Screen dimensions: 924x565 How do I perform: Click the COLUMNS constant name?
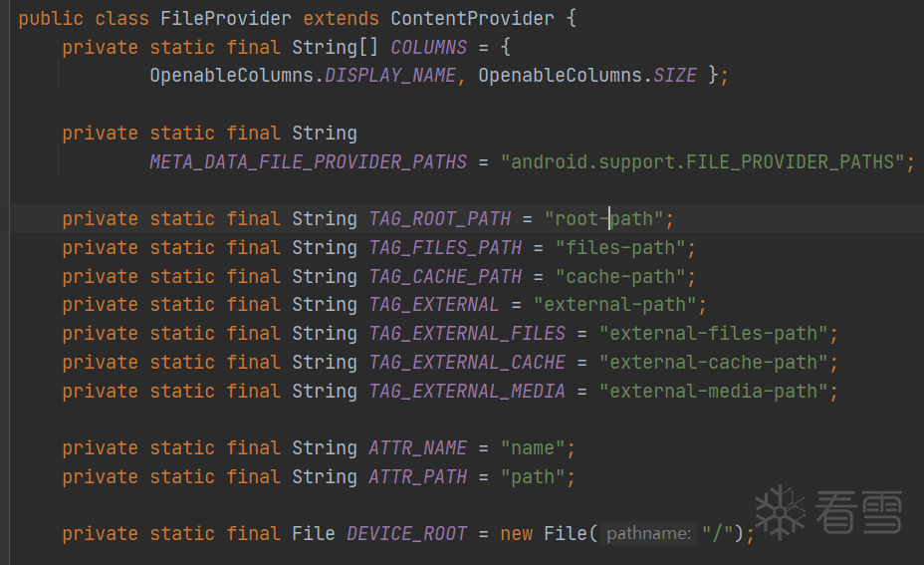coord(428,48)
